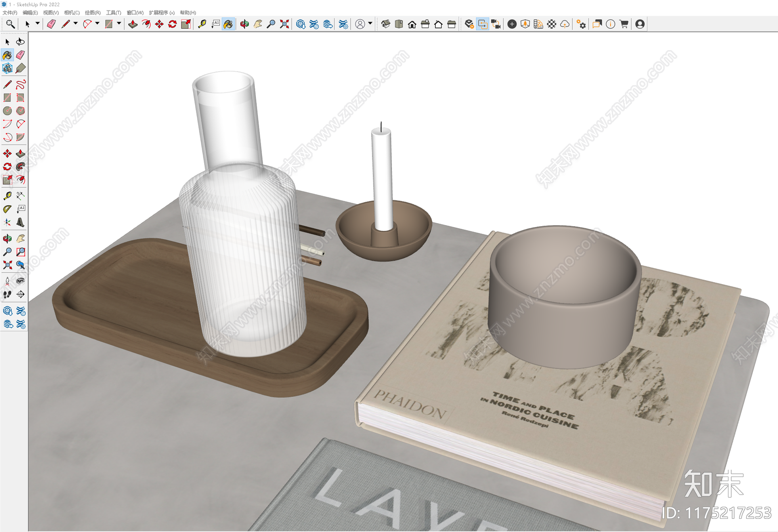
Task: Open the 帮助(H) menu
Action: click(x=188, y=13)
